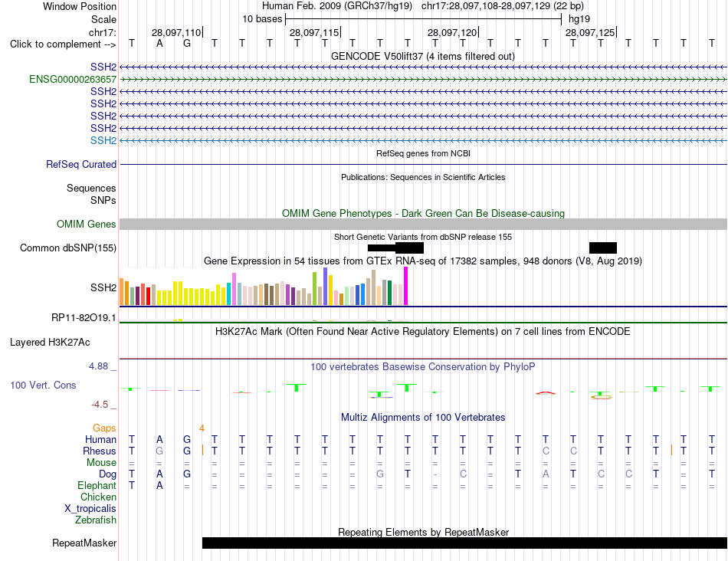Click the gray OMIM Genes bar
This screenshot has height=561, width=728.
423,225
